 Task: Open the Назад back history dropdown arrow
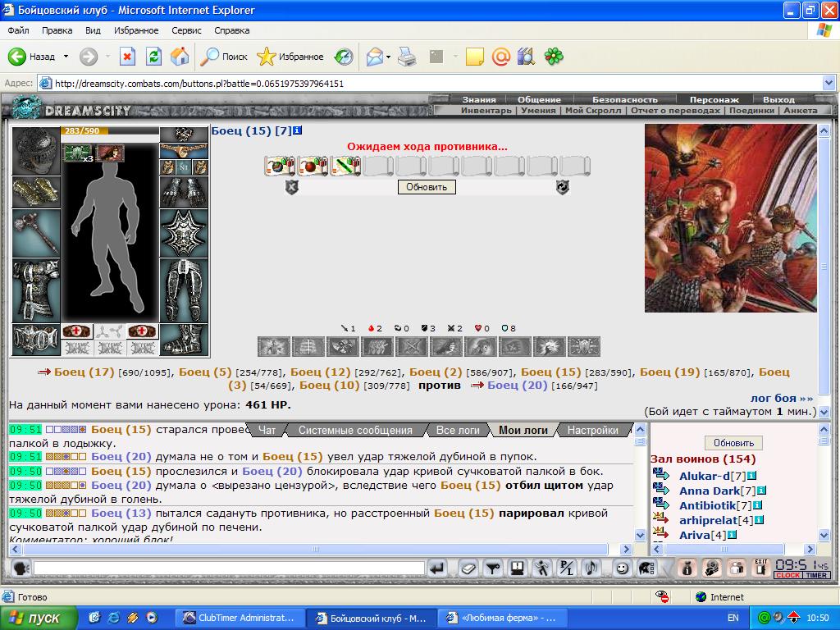click(66, 57)
